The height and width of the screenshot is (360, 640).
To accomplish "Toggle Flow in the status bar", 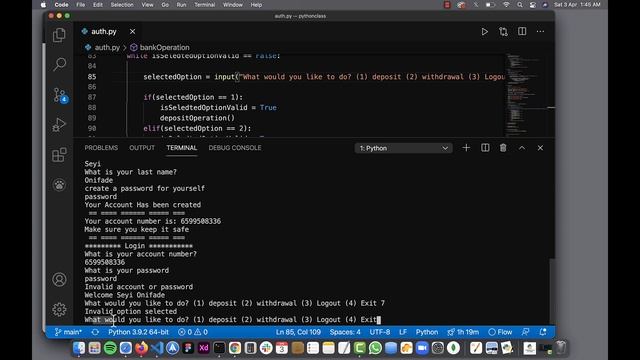I will tap(500, 332).
